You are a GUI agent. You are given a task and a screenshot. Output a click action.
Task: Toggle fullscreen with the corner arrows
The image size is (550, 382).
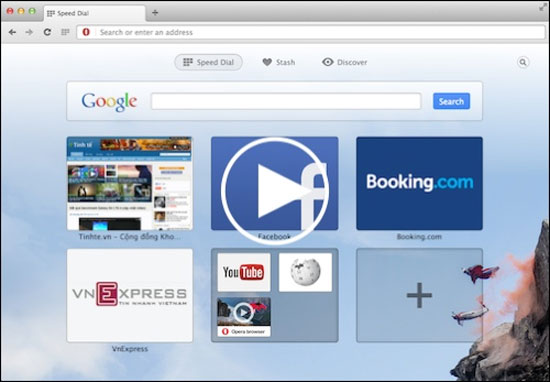point(543,7)
